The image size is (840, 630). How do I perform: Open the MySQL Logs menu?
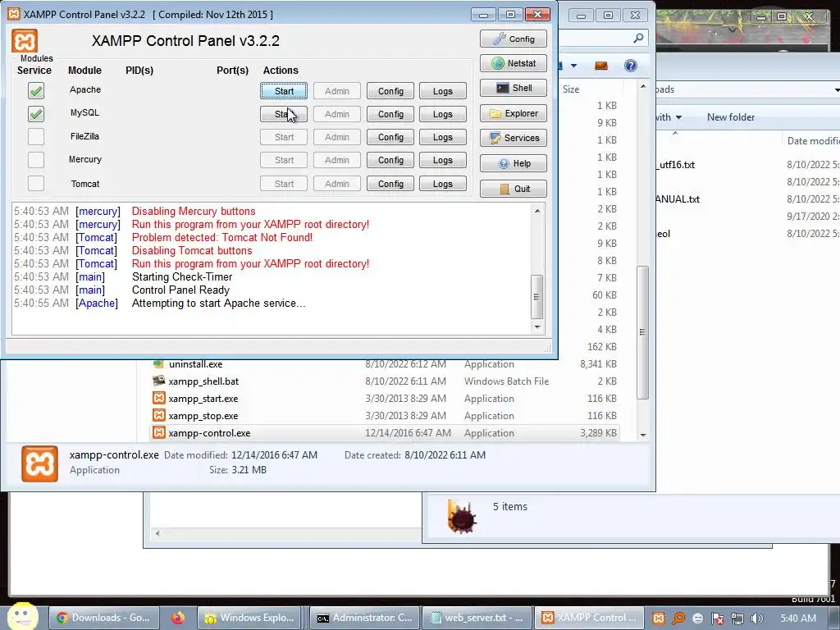[443, 114]
